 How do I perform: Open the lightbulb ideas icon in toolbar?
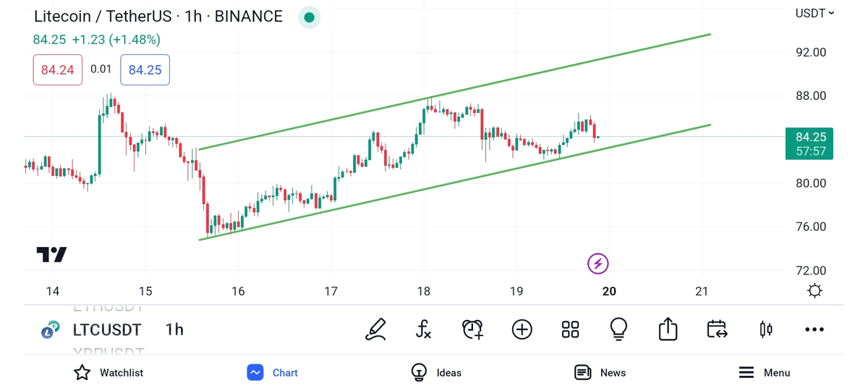point(618,329)
